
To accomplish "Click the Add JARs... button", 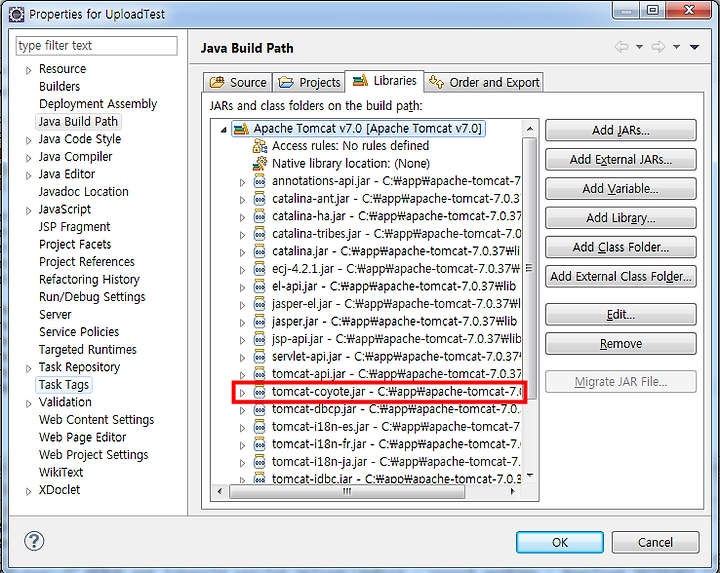I will click(620, 130).
